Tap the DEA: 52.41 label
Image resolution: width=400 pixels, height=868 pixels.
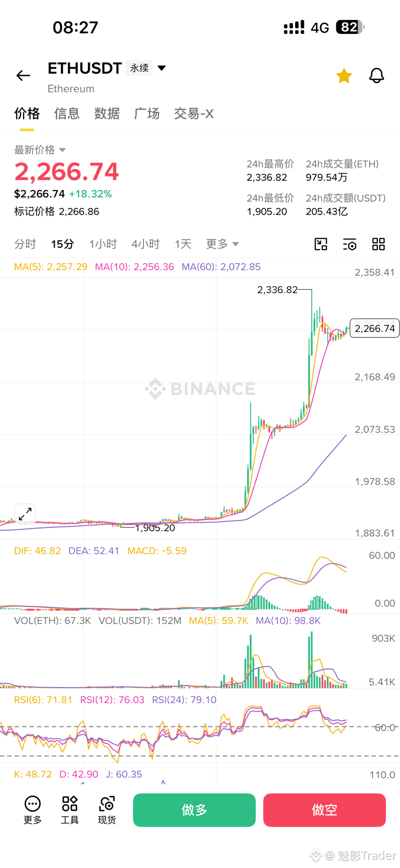[94, 551]
